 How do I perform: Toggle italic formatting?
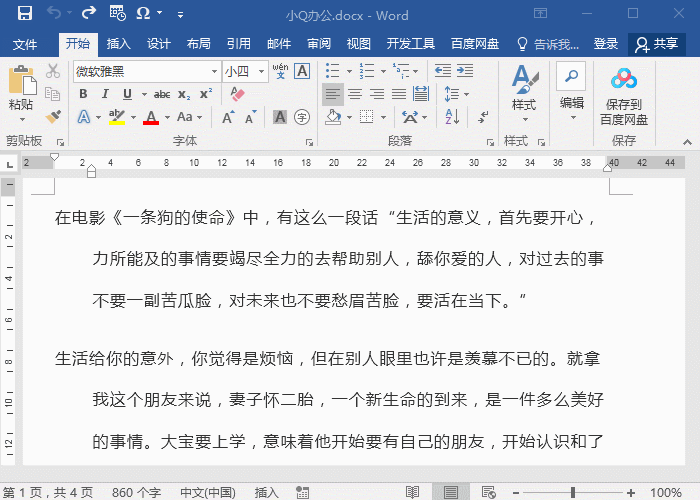(x=105, y=94)
